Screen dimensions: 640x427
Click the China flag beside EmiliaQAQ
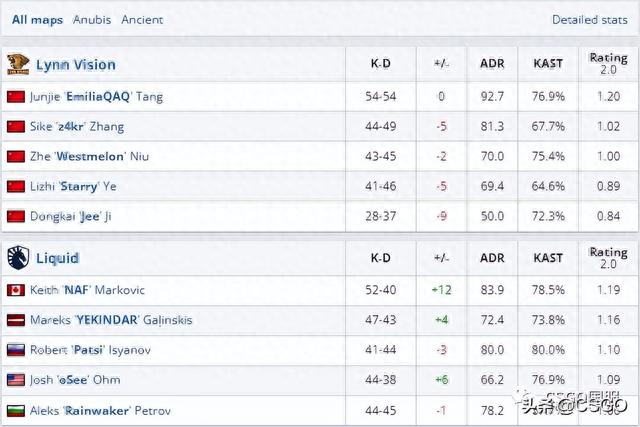click(15, 97)
